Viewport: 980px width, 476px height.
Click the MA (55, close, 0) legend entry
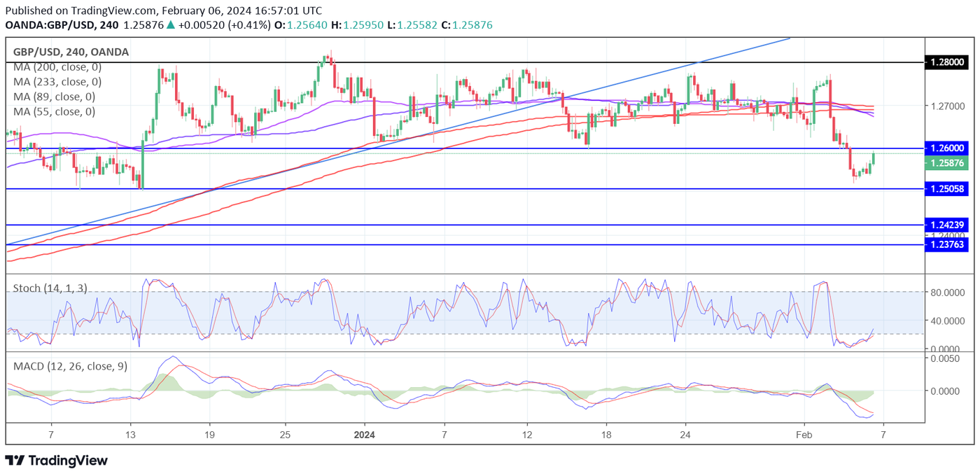[54, 111]
